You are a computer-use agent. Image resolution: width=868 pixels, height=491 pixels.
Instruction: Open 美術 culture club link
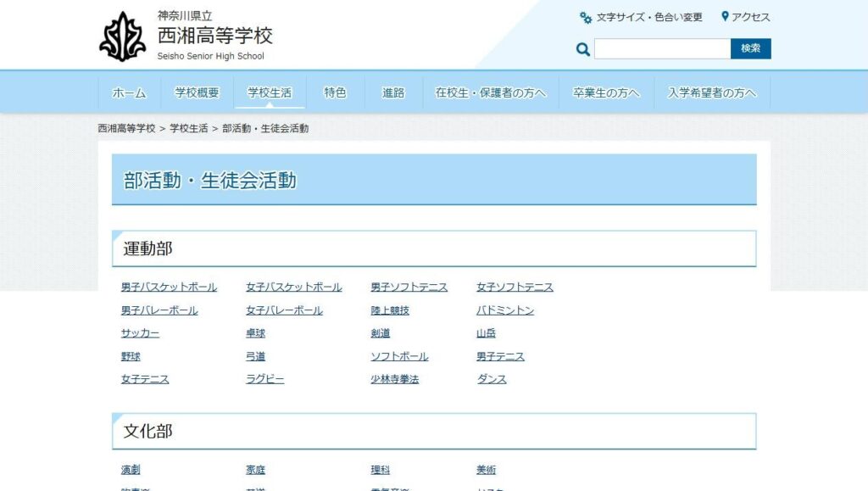pyautogui.click(x=486, y=470)
